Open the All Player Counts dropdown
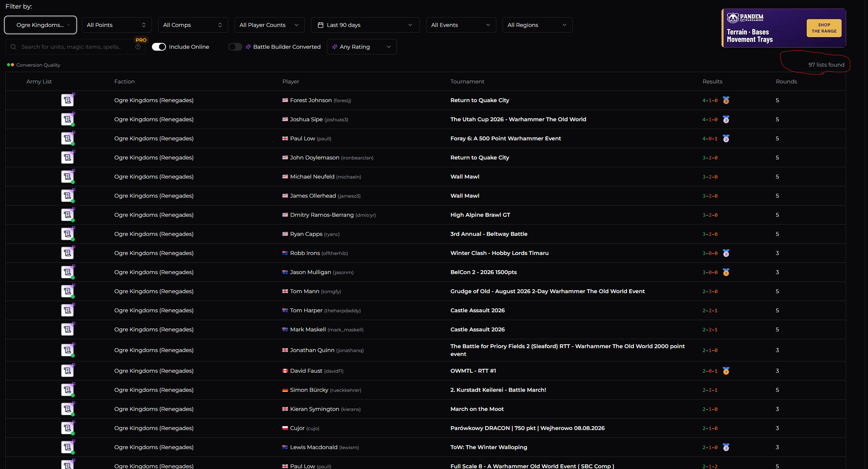The width and height of the screenshot is (868, 469). pos(269,25)
